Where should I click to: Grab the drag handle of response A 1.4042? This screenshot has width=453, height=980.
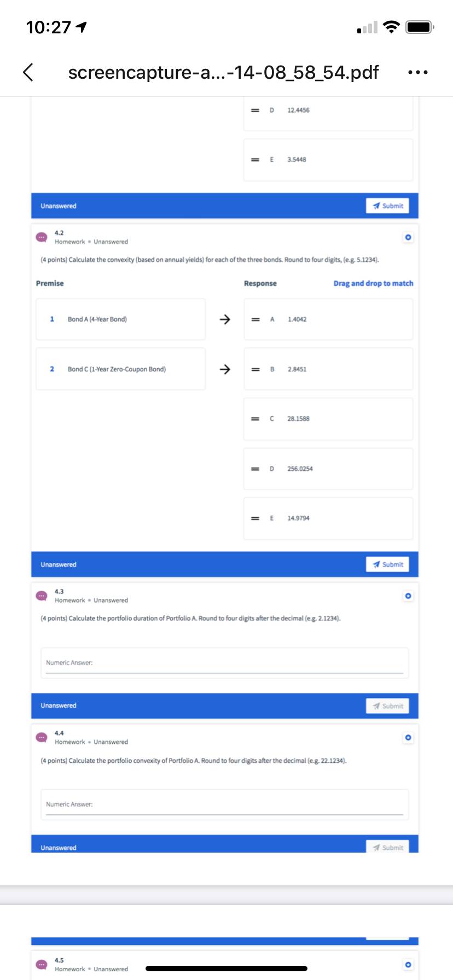click(255, 319)
